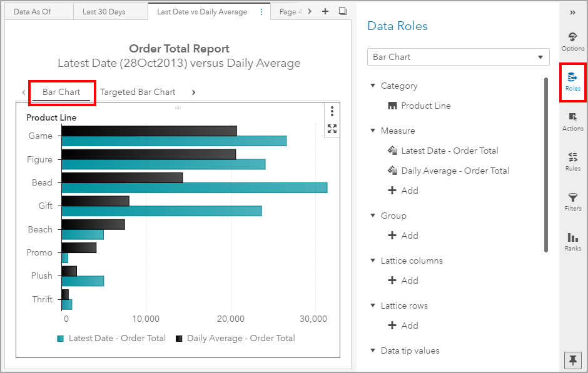
Task: Collapse the side pane with double chevron
Action: (x=572, y=12)
